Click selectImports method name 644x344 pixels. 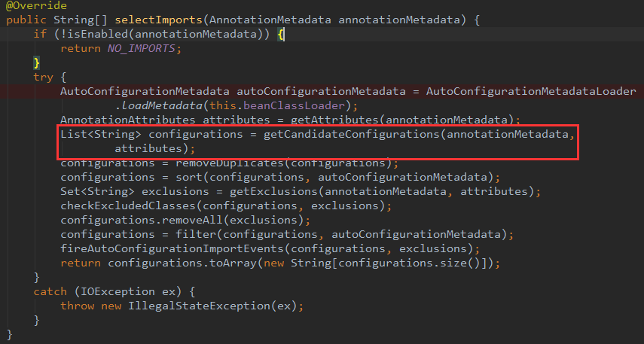click(158, 20)
